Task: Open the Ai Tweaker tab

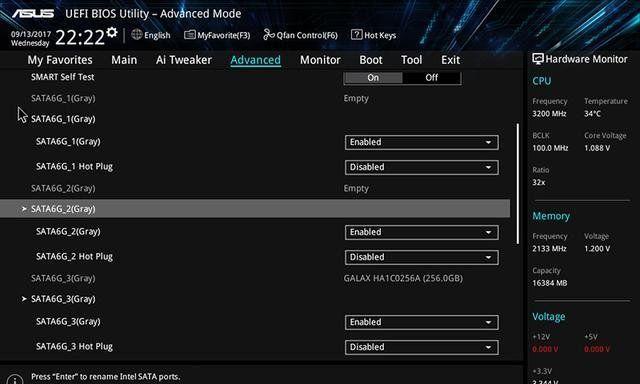Action: click(x=184, y=60)
